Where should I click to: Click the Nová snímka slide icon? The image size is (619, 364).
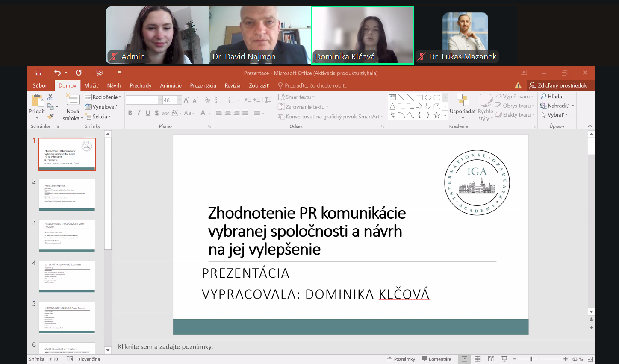click(x=73, y=100)
